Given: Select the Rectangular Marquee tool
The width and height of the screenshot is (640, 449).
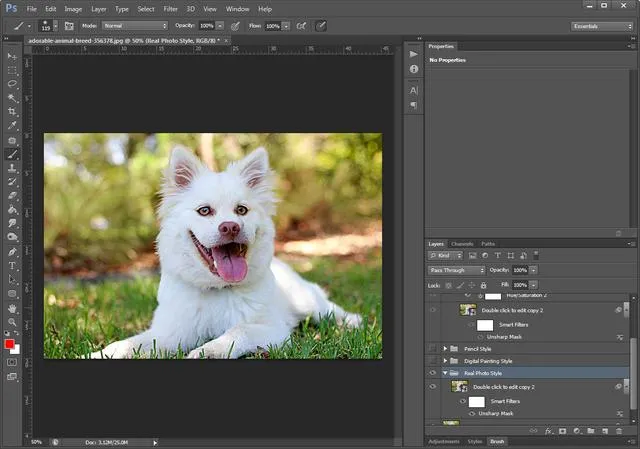Looking at the screenshot, I should (x=12, y=70).
